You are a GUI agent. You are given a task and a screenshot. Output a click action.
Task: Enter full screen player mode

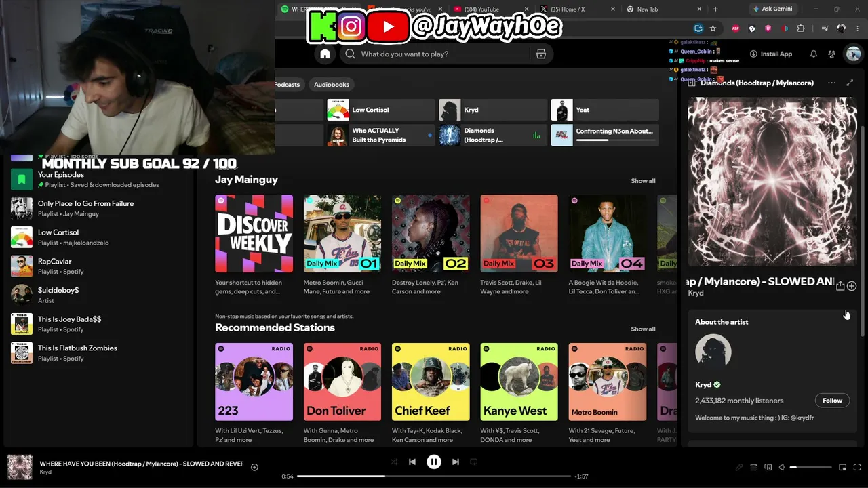[858, 467]
